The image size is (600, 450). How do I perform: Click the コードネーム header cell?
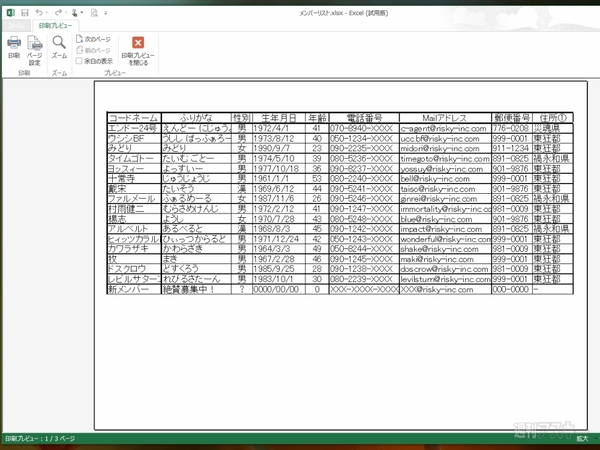tap(134, 117)
